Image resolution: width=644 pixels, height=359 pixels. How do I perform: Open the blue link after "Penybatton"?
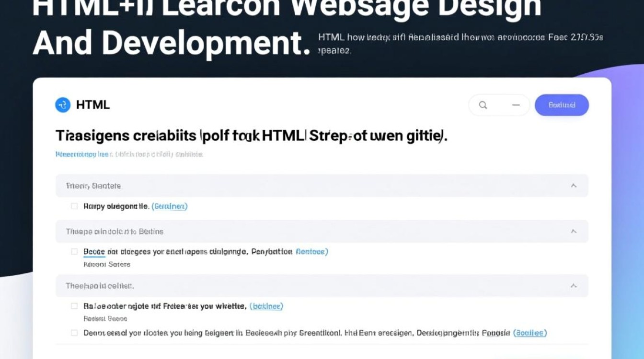(312, 251)
